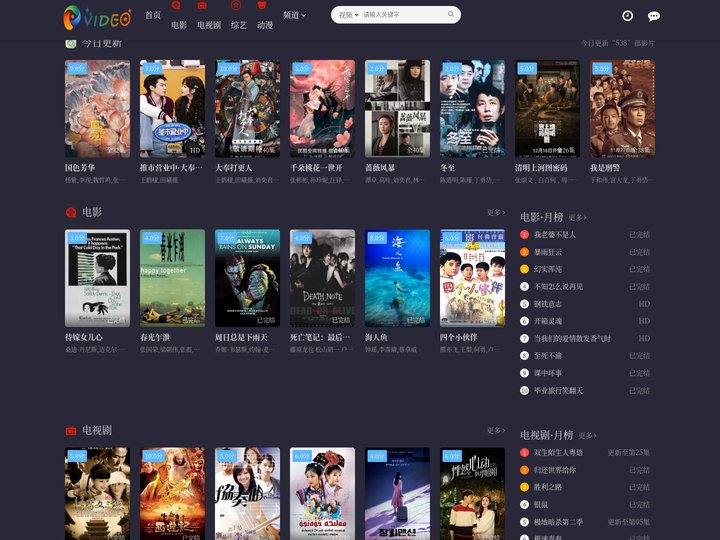Open the 我是刑警 poster

coord(622,108)
